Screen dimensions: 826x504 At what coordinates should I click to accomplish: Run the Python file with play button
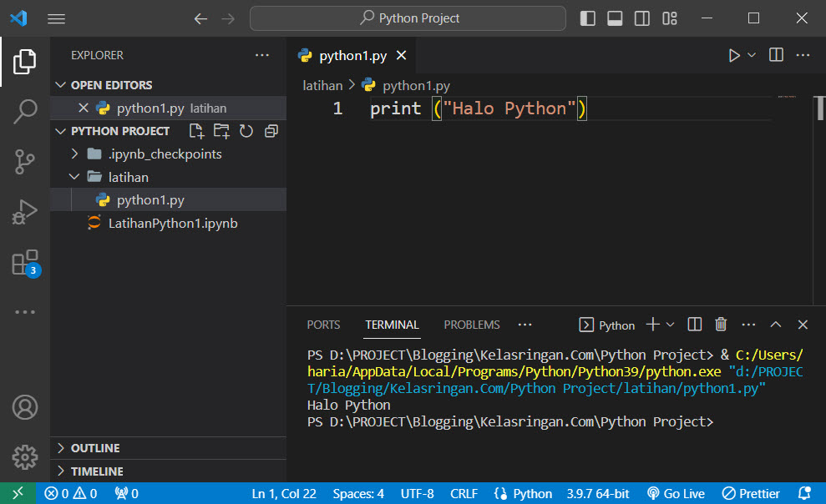734,55
